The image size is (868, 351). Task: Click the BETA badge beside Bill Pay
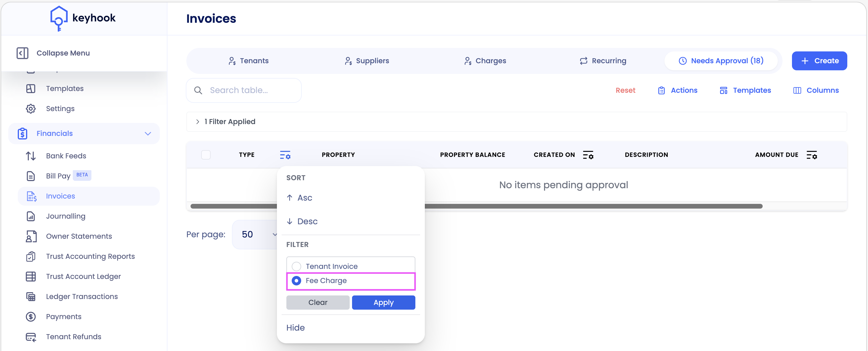tap(82, 175)
